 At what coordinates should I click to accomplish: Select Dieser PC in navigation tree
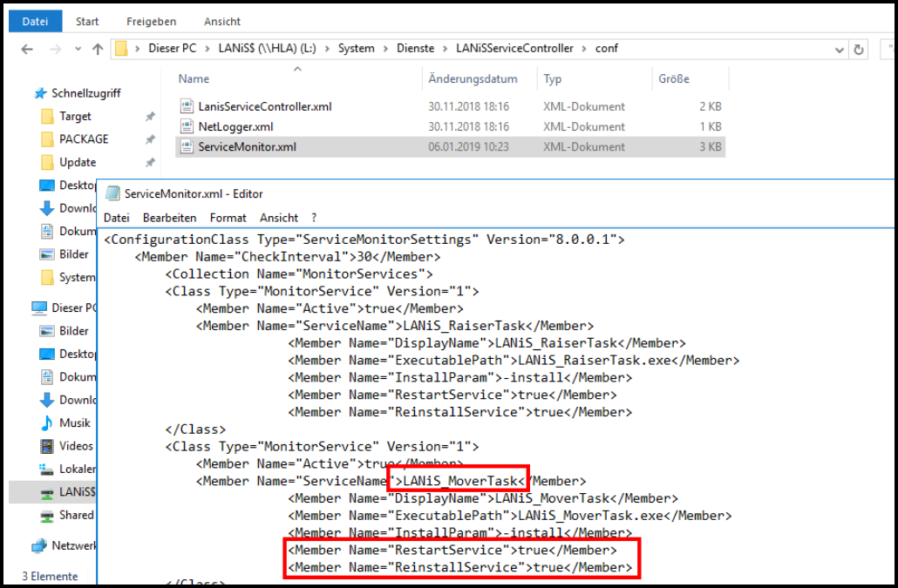[x=63, y=308]
